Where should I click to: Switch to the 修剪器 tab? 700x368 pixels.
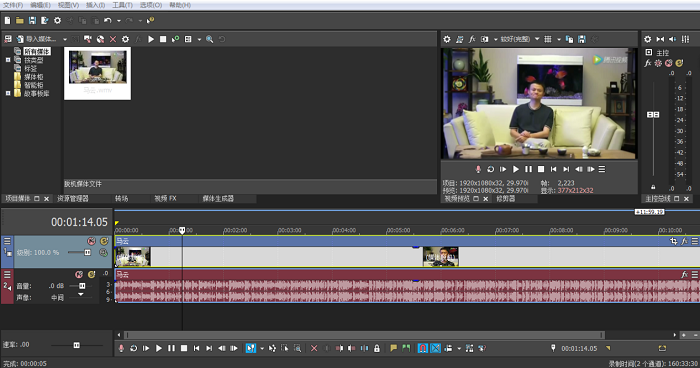tap(506, 198)
